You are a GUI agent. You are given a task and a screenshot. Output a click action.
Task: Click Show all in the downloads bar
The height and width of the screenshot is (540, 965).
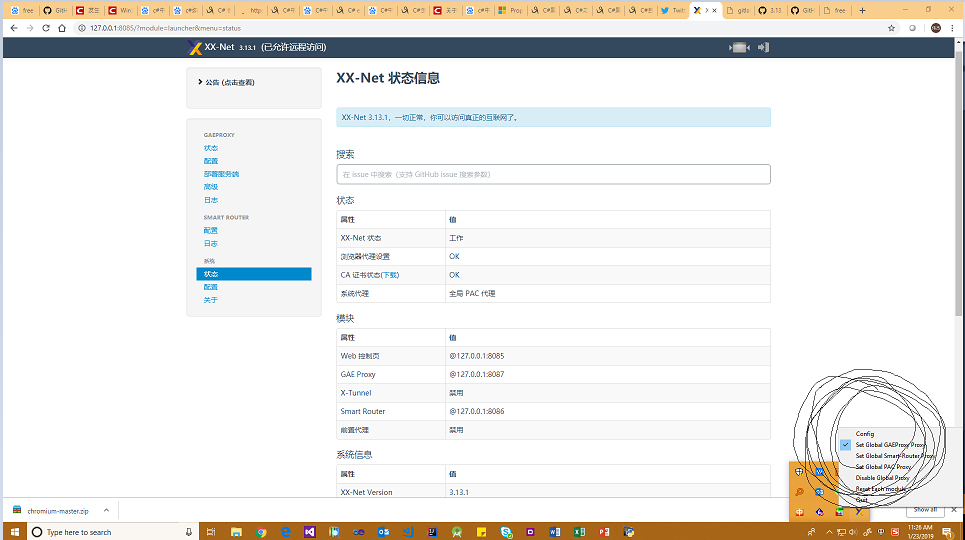click(925, 510)
